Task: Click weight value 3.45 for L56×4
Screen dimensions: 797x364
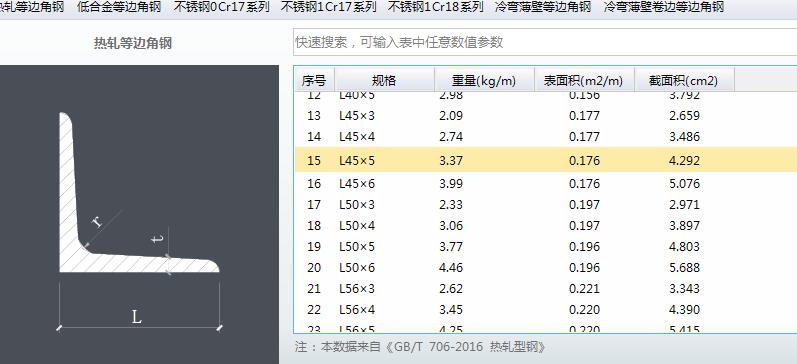Action: click(x=451, y=310)
